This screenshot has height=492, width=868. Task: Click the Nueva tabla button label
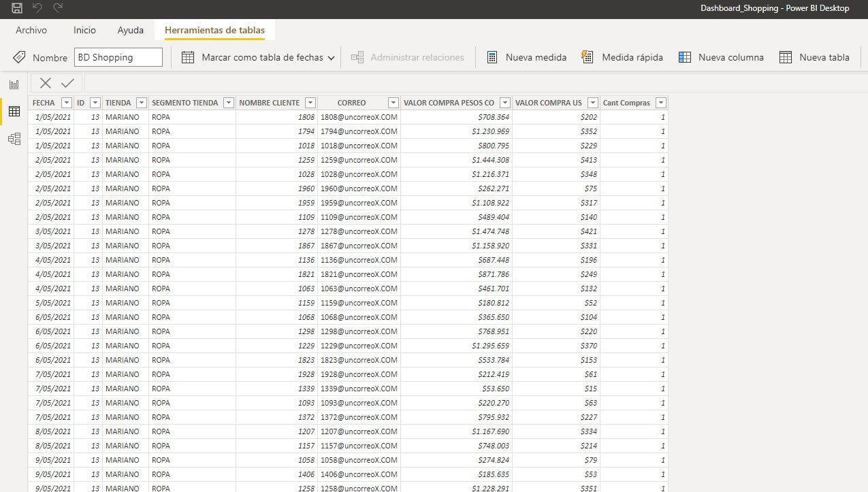tap(824, 57)
